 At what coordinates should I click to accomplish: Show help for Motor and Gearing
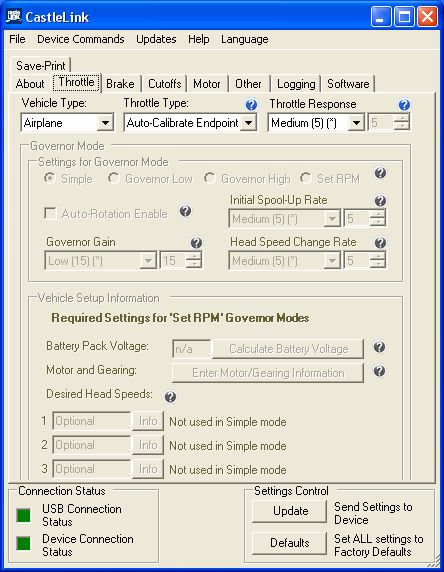coord(379,371)
